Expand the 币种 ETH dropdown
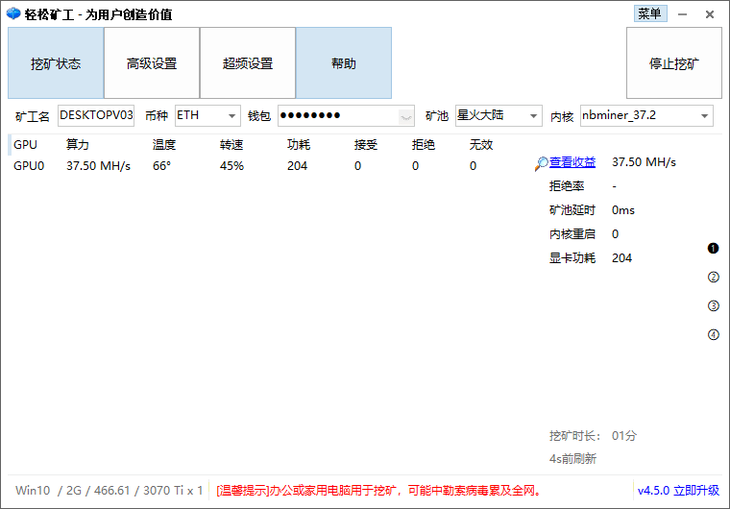Image resolution: width=730 pixels, height=509 pixels. 232,116
